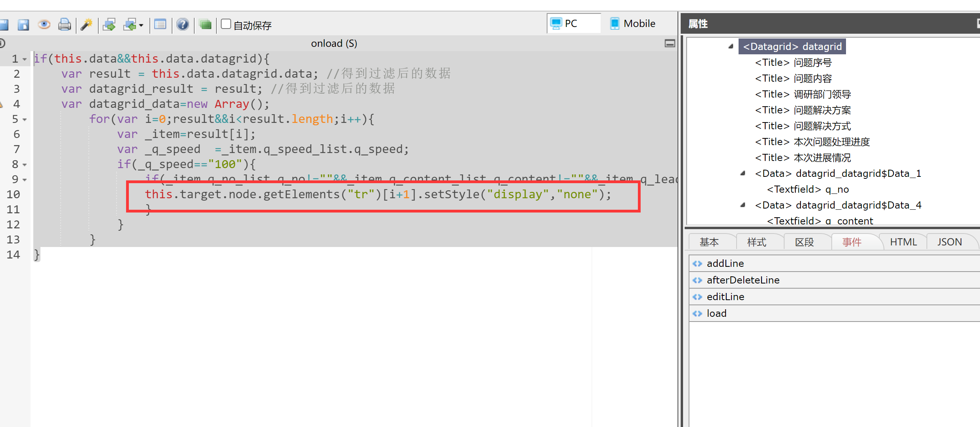Place cursor on 'var _item=result[i];' line
Image resolution: width=980 pixels, height=427 pixels.
186,134
